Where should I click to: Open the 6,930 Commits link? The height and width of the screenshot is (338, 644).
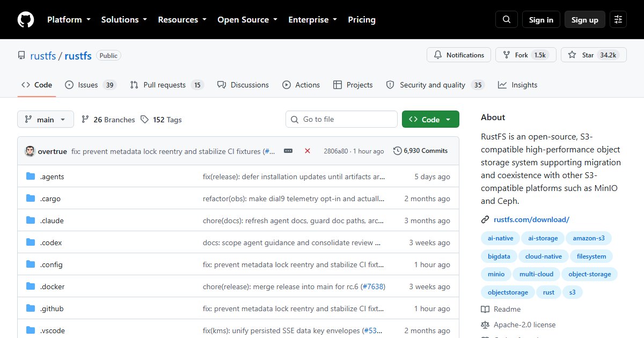coord(420,151)
